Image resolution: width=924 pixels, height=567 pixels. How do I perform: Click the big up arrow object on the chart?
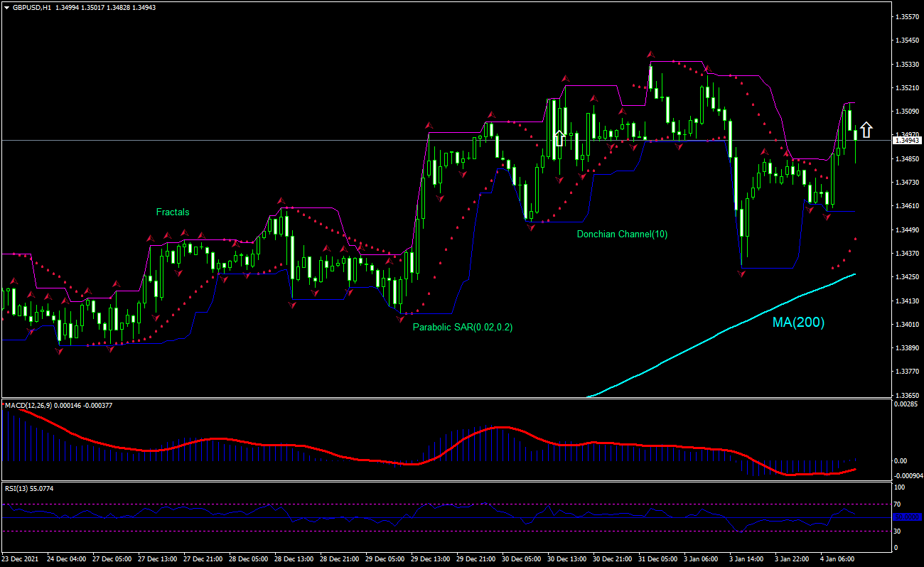(x=866, y=129)
